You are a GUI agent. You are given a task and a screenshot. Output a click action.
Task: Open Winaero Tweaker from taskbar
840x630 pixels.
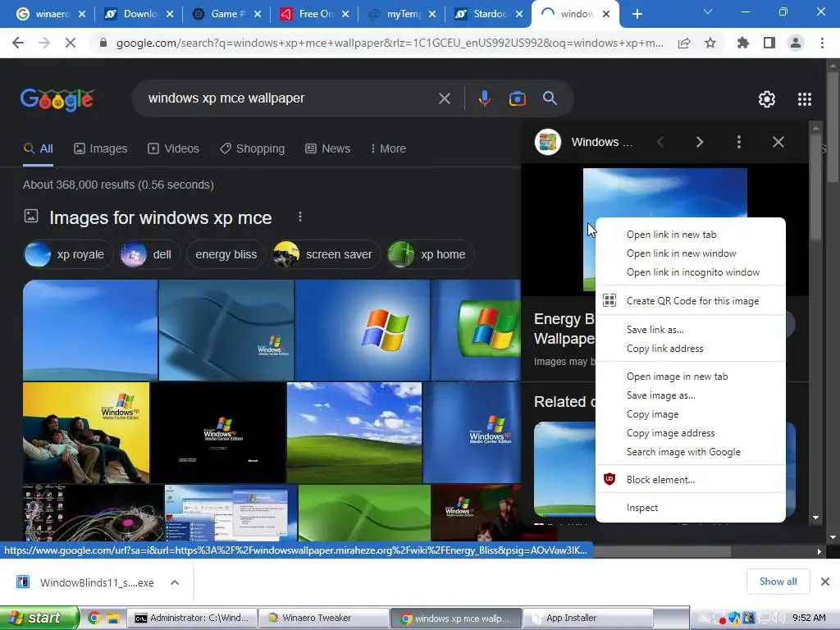point(323,618)
